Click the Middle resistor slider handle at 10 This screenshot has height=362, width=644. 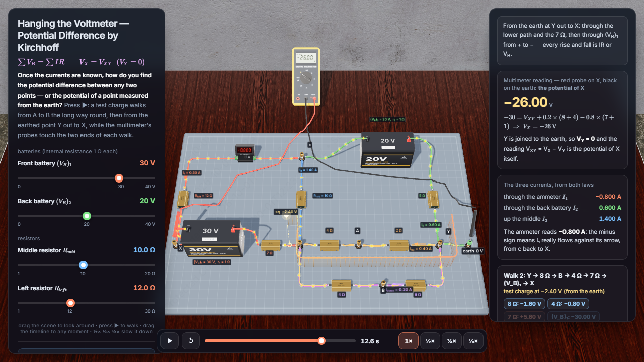[83, 265]
